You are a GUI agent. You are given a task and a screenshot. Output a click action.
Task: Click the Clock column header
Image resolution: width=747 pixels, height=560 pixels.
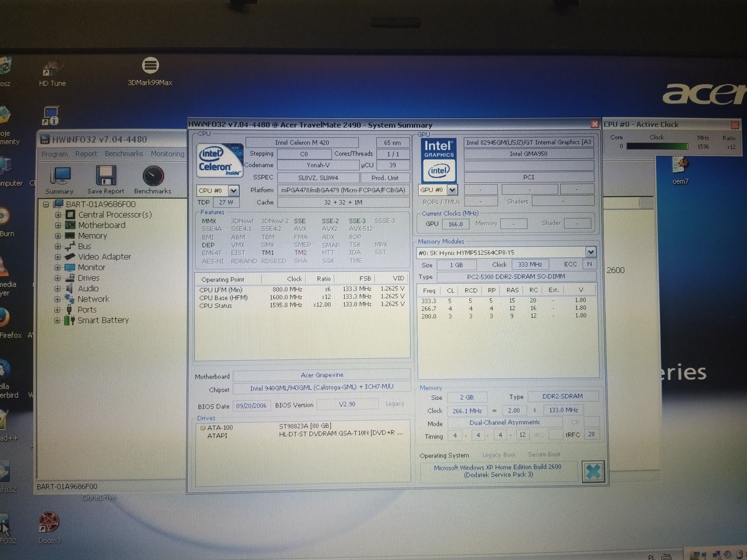pyautogui.click(x=283, y=279)
